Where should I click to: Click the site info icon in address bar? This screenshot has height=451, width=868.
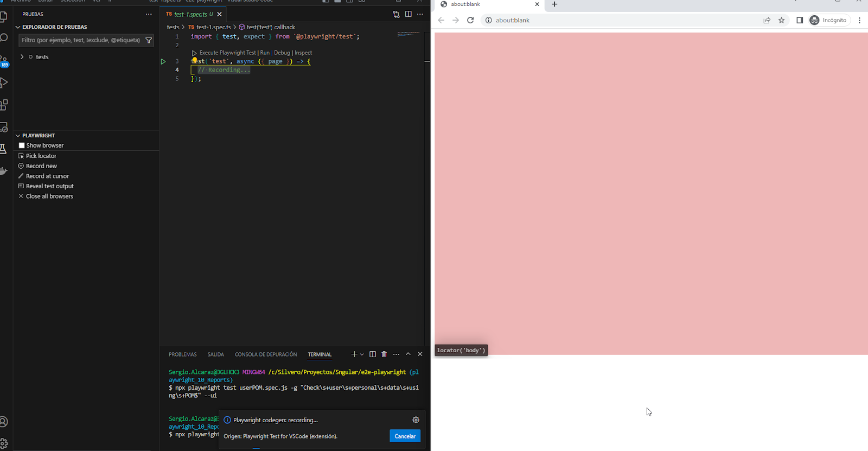[x=489, y=20]
